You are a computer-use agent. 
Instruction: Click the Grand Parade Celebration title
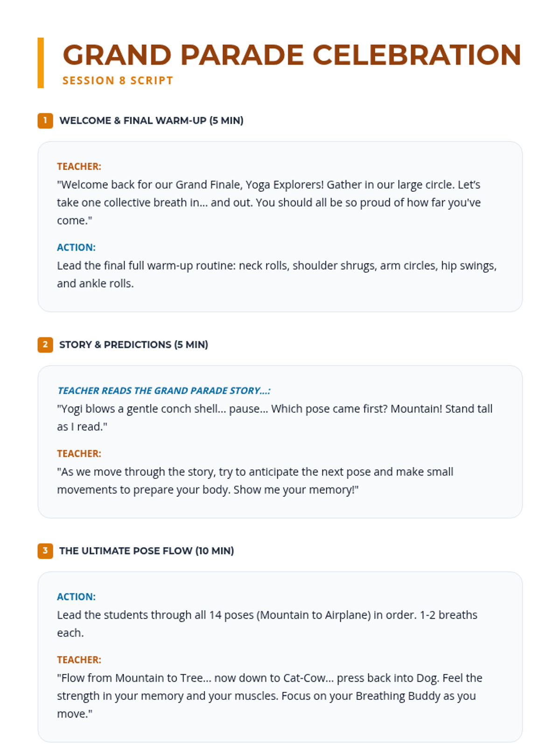(x=292, y=55)
